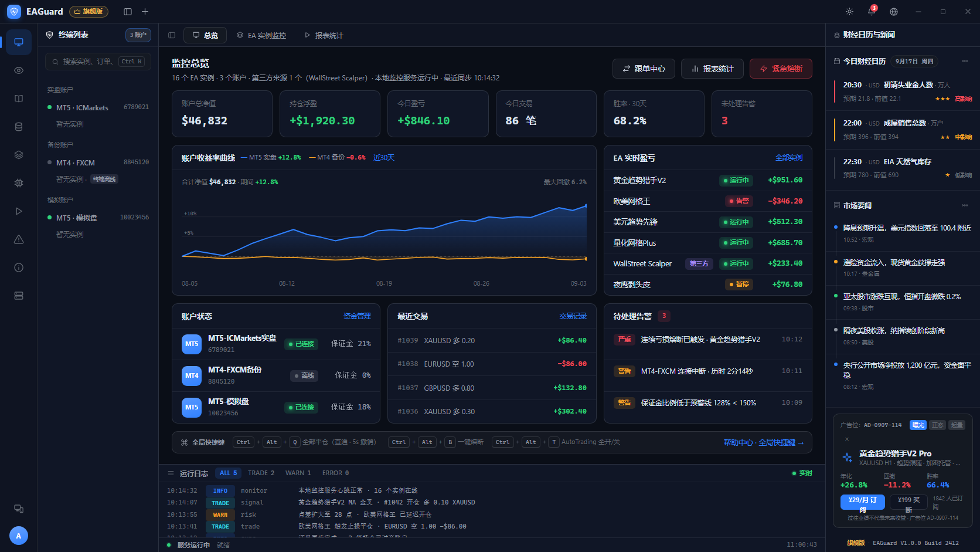This screenshot has height=552, width=980.
Task: Toggle light/dark theme sun icon
Action: [849, 12]
